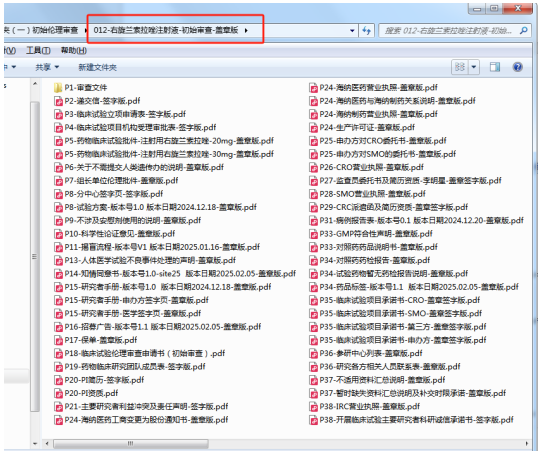Image resolution: width=542 pixels, height=454 pixels.
Task: Select P26-CRO营业执照-盖章版.pdf file icon
Action: pos(313,167)
